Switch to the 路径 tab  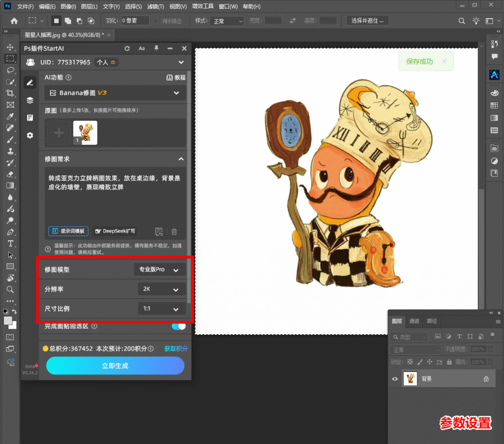click(432, 321)
